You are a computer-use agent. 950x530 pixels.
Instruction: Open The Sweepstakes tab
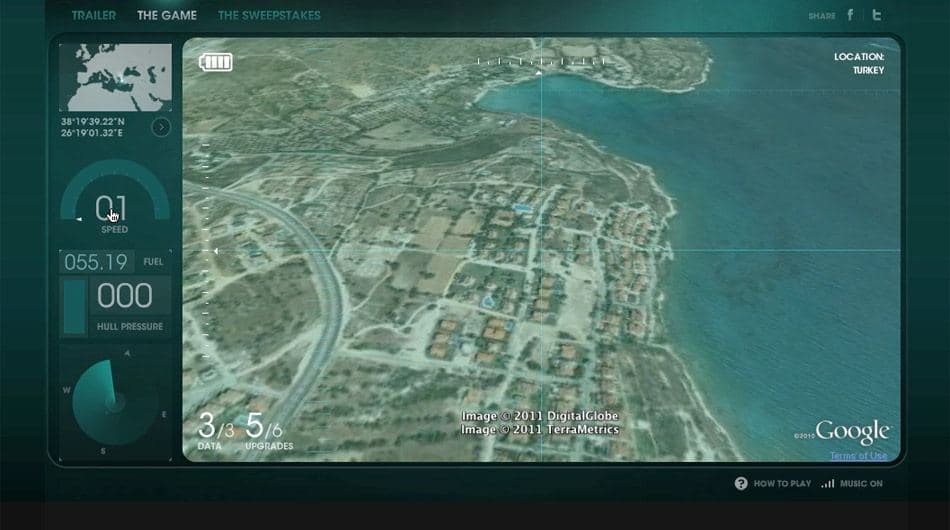269,16
